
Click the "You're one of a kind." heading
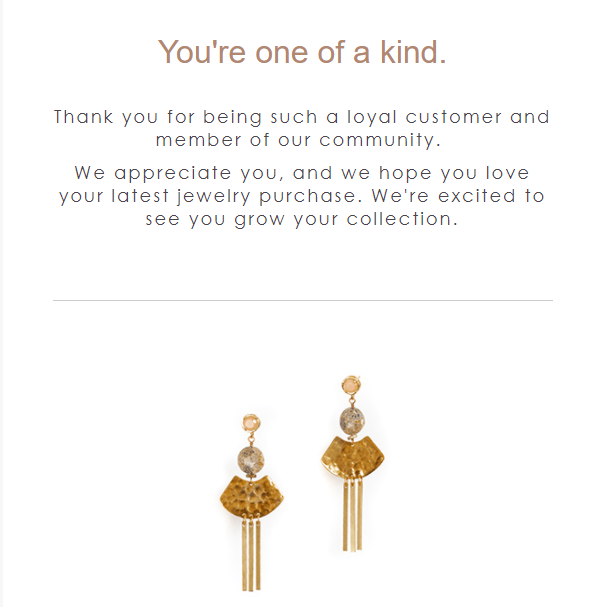click(x=302, y=52)
